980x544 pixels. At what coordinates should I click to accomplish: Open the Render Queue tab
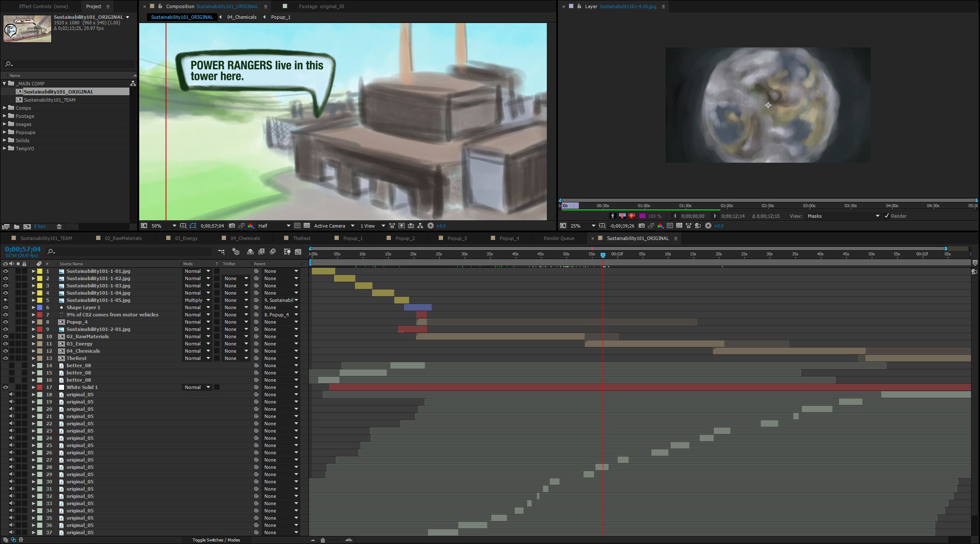pyautogui.click(x=559, y=238)
